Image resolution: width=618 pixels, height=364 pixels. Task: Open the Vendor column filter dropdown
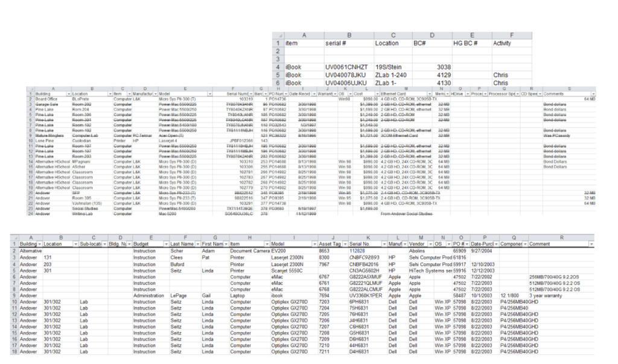tap(430, 244)
